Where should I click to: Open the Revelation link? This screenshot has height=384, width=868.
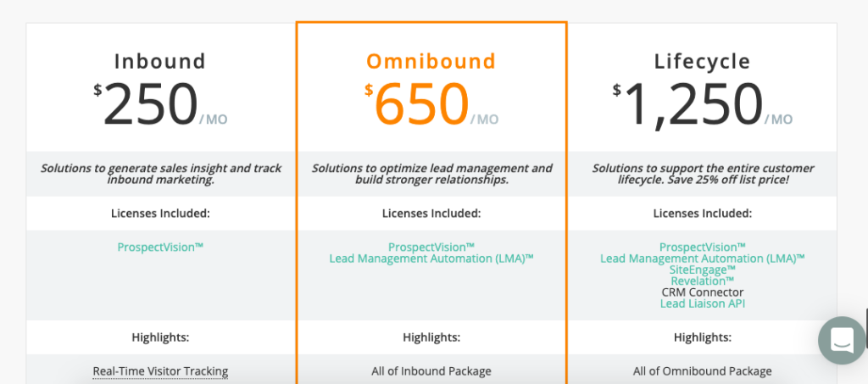point(703,281)
